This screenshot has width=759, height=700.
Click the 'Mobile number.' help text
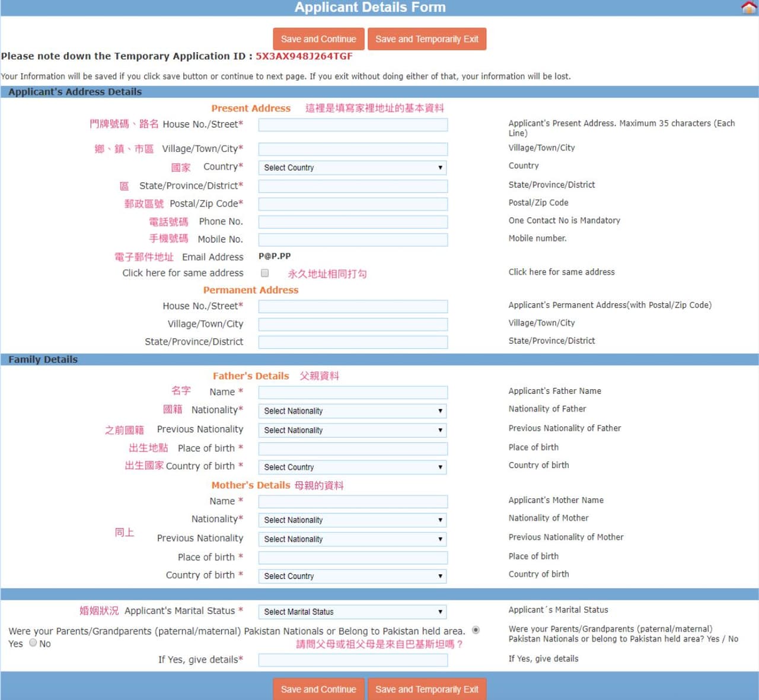coord(537,238)
